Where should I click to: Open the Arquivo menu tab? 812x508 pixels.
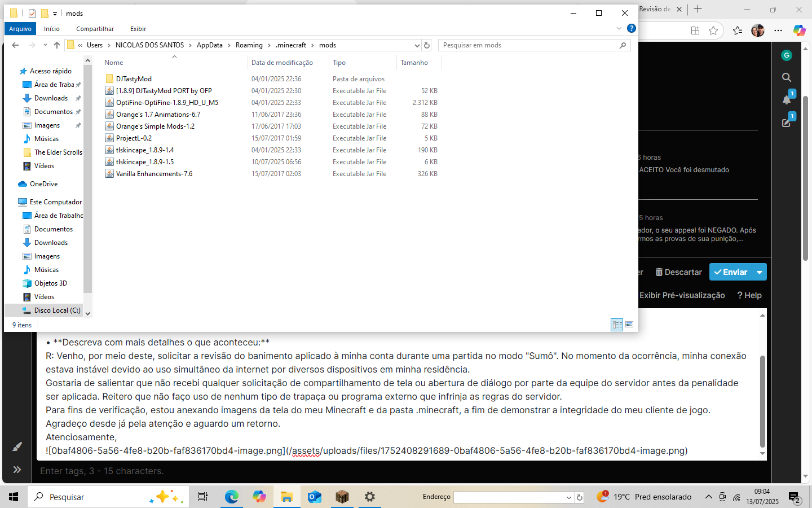(20, 29)
